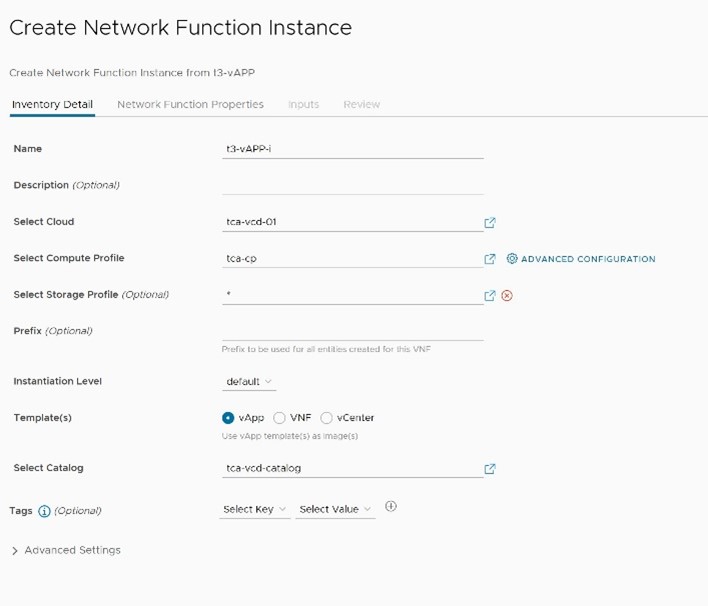Select the vCenter template radio button
Screen dimensions: 708x606
326,418
